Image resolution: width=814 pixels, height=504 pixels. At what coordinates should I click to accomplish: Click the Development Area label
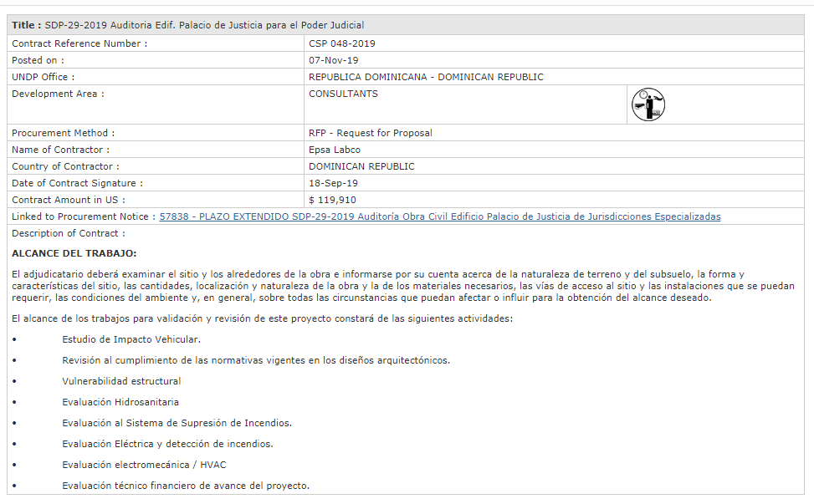coord(58,94)
